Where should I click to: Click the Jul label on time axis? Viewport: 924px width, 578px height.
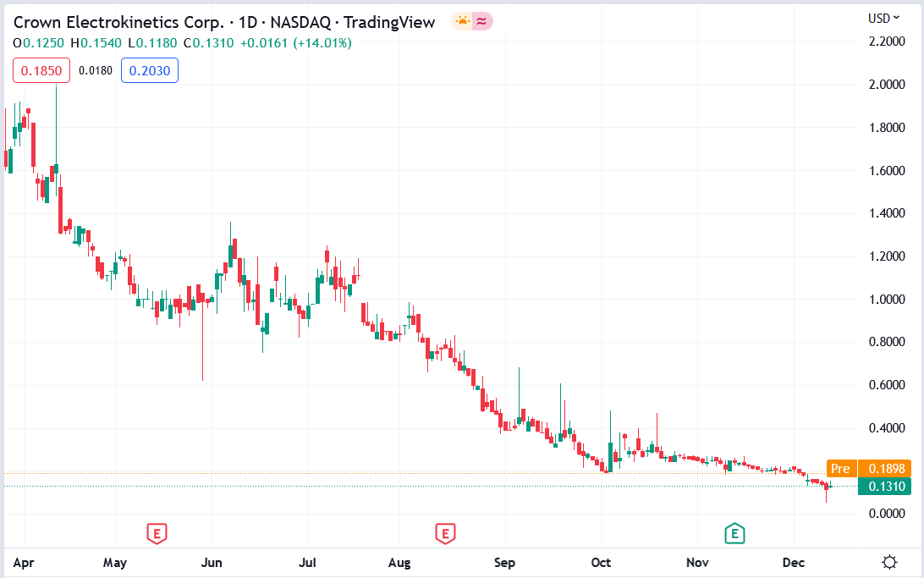[308, 563]
